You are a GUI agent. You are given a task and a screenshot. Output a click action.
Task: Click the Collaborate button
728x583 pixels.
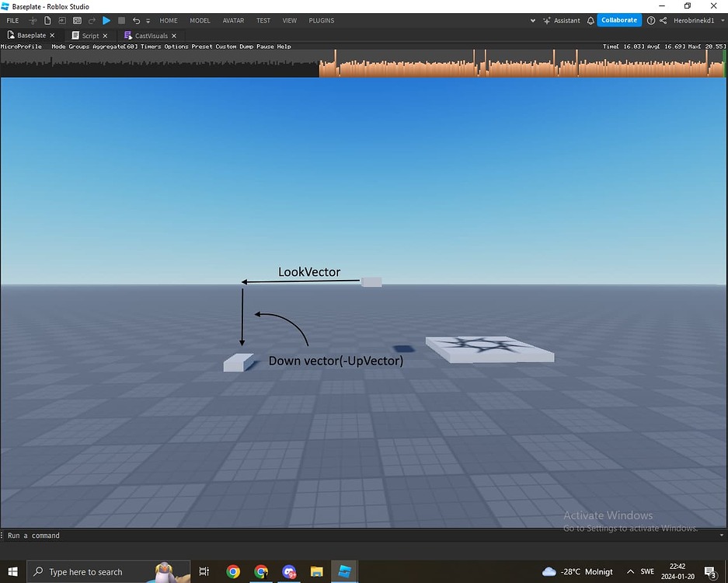[619, 20]
